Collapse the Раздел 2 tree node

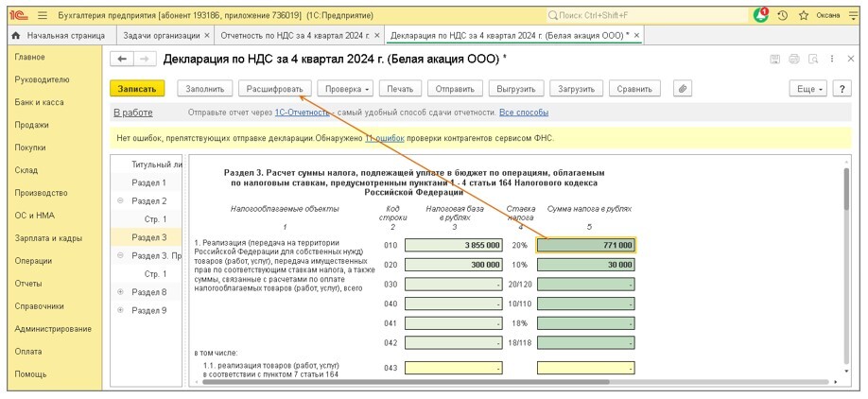pos(120,201)
